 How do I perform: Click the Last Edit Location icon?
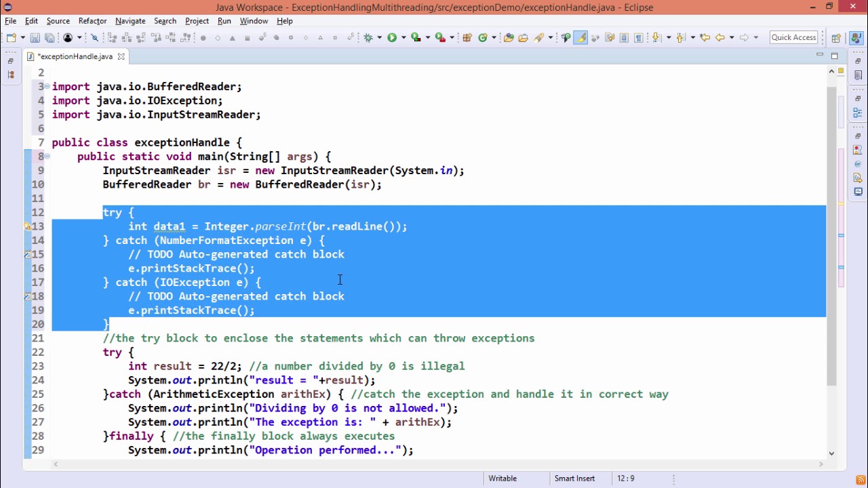click(705, 38)
